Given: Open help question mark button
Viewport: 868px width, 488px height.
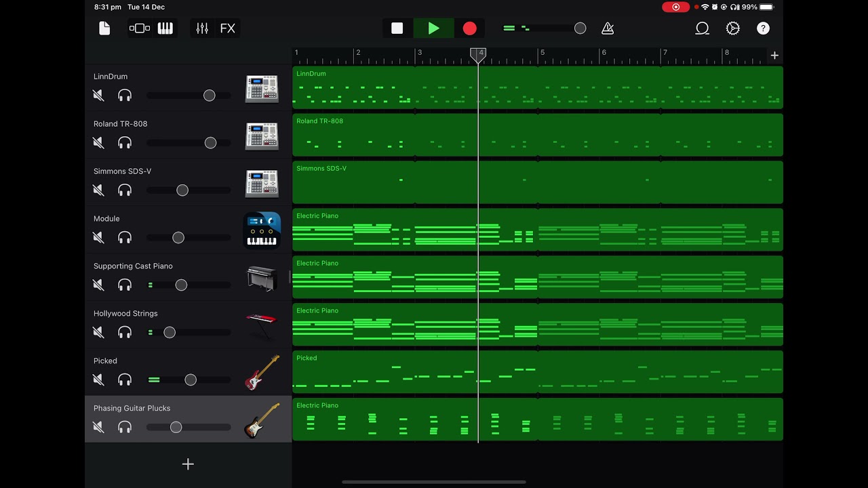Looking at the screenshot, I should (764, 28).
